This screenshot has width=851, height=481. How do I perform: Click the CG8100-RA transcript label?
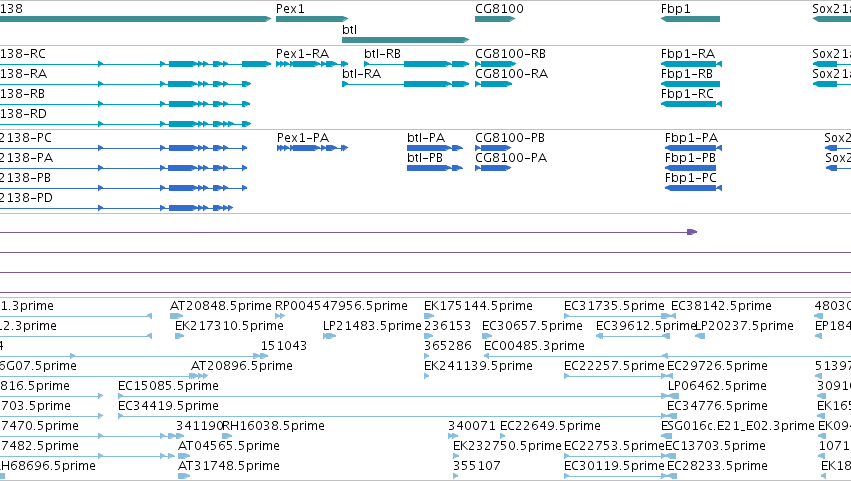pos(511,74)
